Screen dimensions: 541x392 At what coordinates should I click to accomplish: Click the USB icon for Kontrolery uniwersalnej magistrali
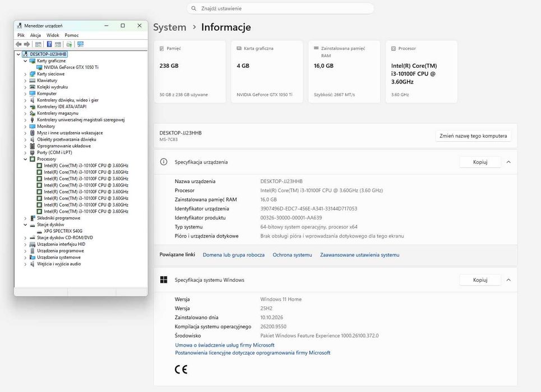(x=33, y=120)
